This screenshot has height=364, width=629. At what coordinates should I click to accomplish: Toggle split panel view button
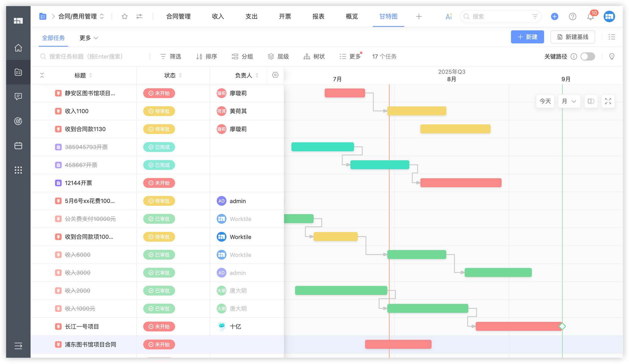click(x=591, y=101)
